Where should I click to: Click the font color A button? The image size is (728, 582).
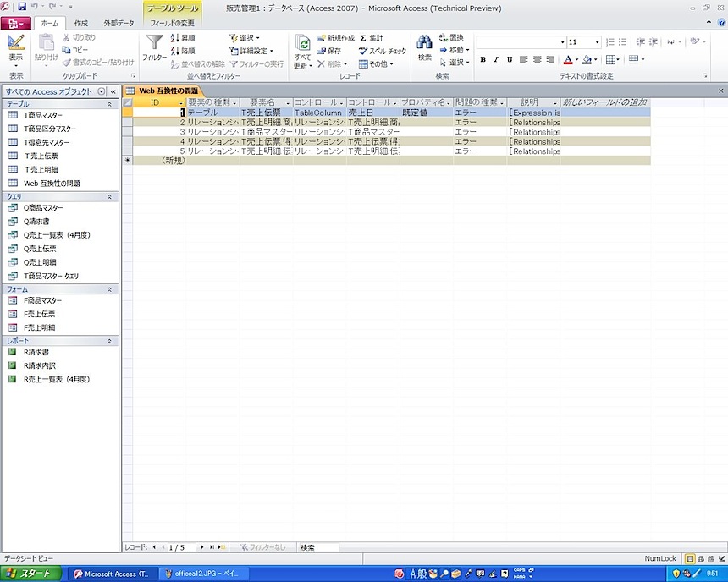pyautogui.click(x=568, y=59)
